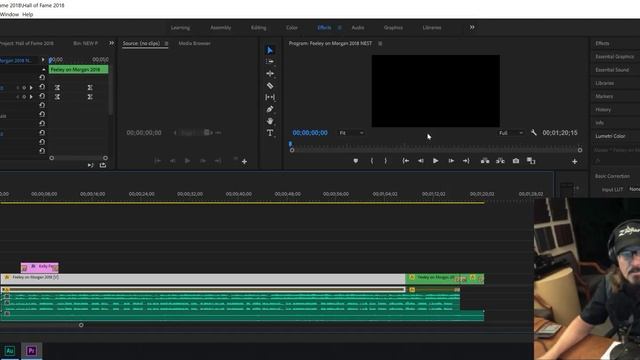Open the Bin: NEW P tab
The width and height of the screenshot is (640, 360).
pos(85,43)
